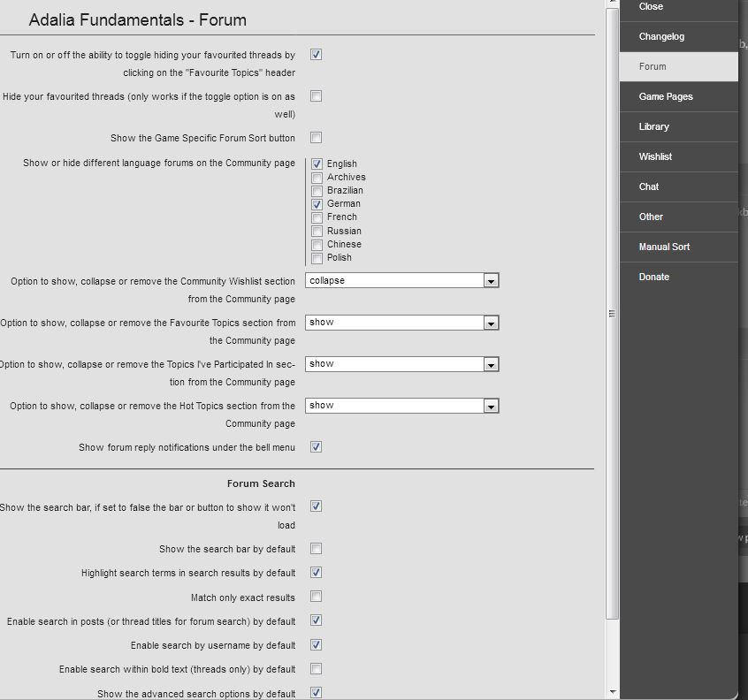Enable the Archives language forum checkbox

coord(317,178)
